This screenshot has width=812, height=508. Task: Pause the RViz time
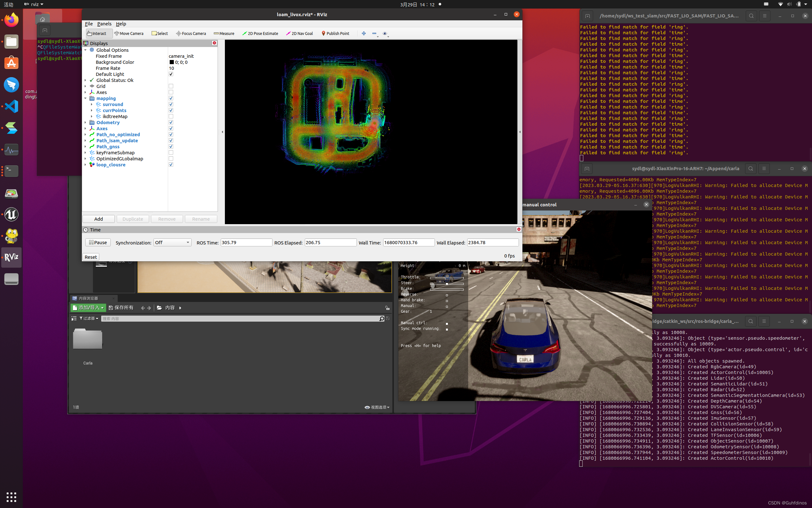coord(98,242)
